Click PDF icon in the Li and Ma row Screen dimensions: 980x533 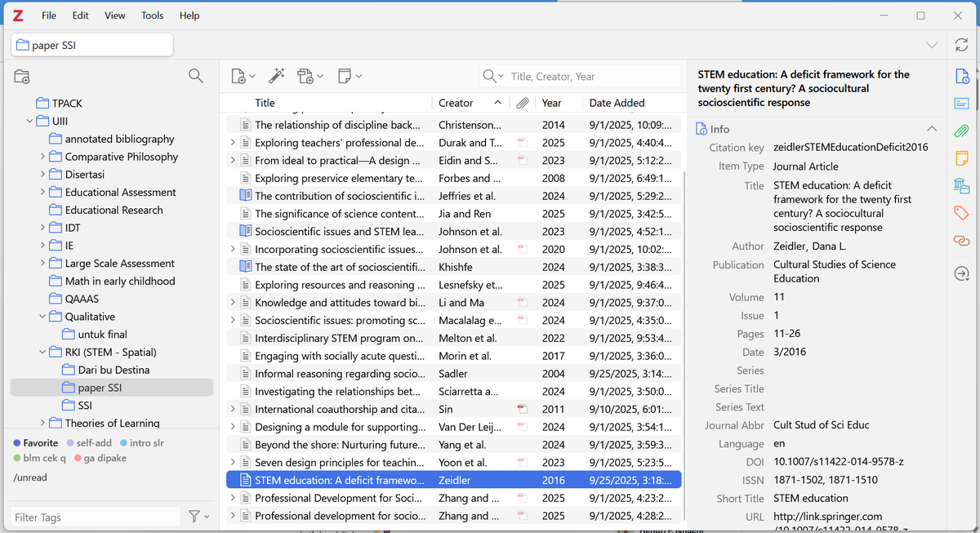pyautogui.click(x=522, y=303)
